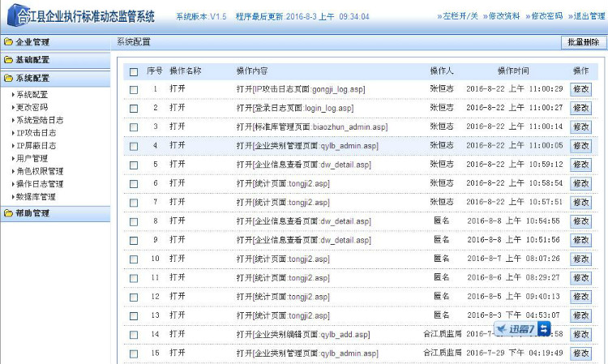This screenshot has width=608, height=364.
Task: Click 合江质监局 operator in row 15
Action: pos(443,353)
